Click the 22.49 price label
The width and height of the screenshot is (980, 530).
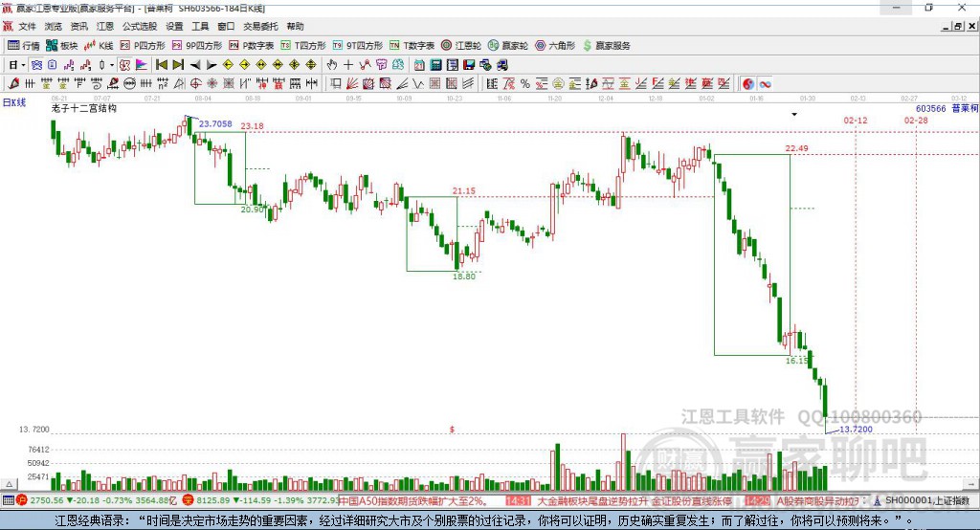(x=796, y=148)
